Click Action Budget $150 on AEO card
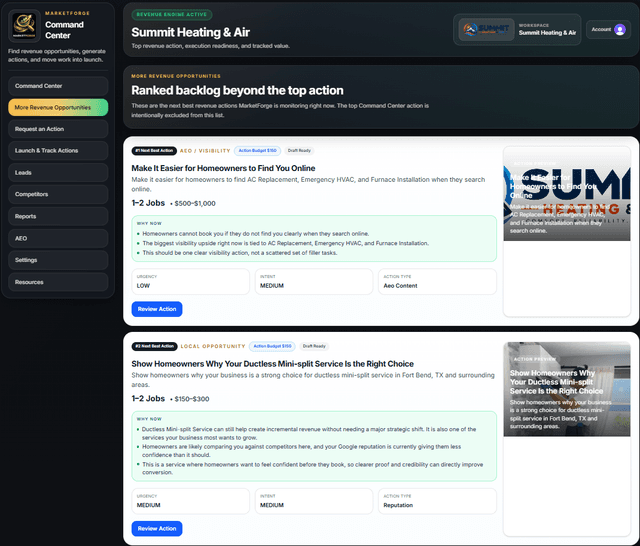640x546 pixels. (258, 151)
